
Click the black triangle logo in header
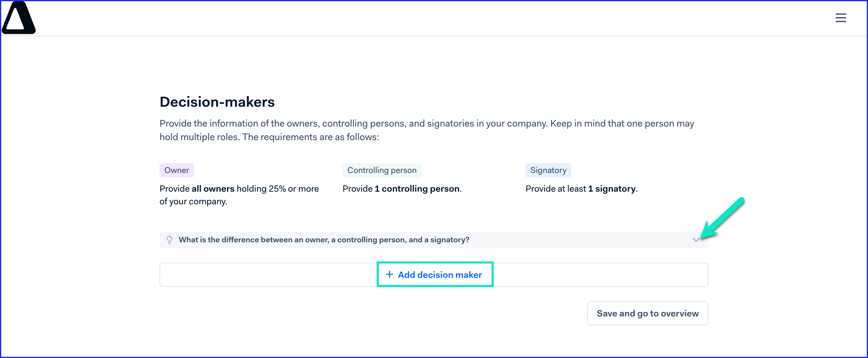coord(19,17)
